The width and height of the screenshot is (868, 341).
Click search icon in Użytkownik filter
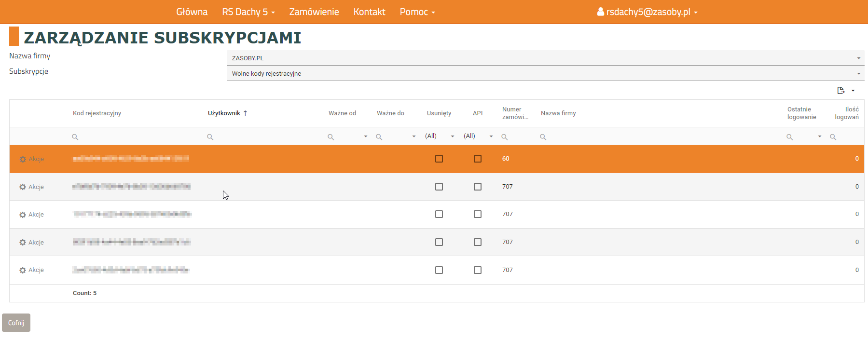coord(210,137)
